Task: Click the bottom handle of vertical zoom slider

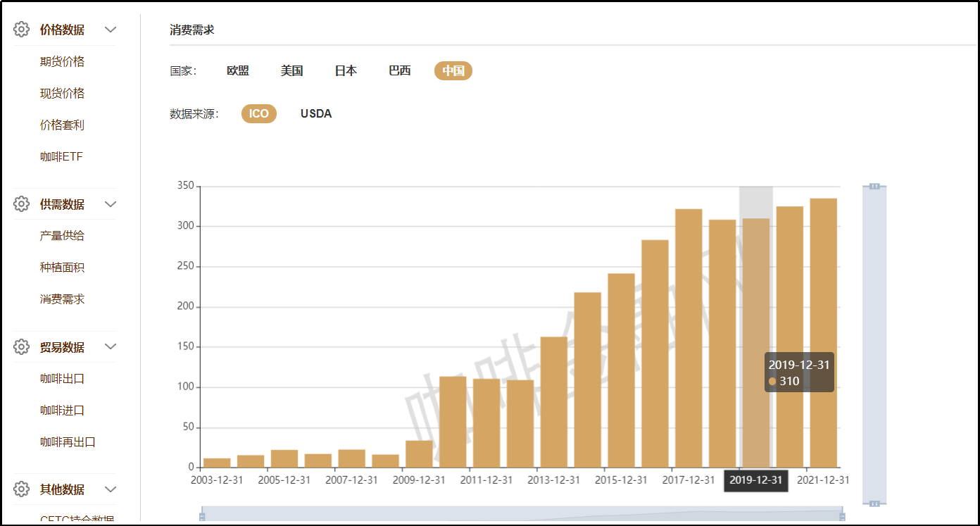Action: pos(874,503)
